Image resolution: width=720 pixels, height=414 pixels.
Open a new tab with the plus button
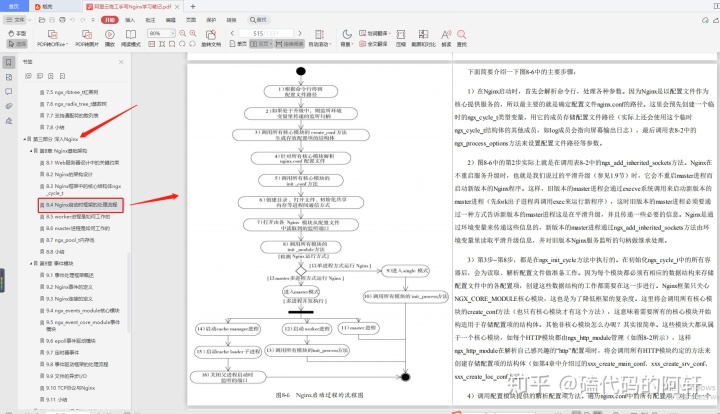point(193,6)
